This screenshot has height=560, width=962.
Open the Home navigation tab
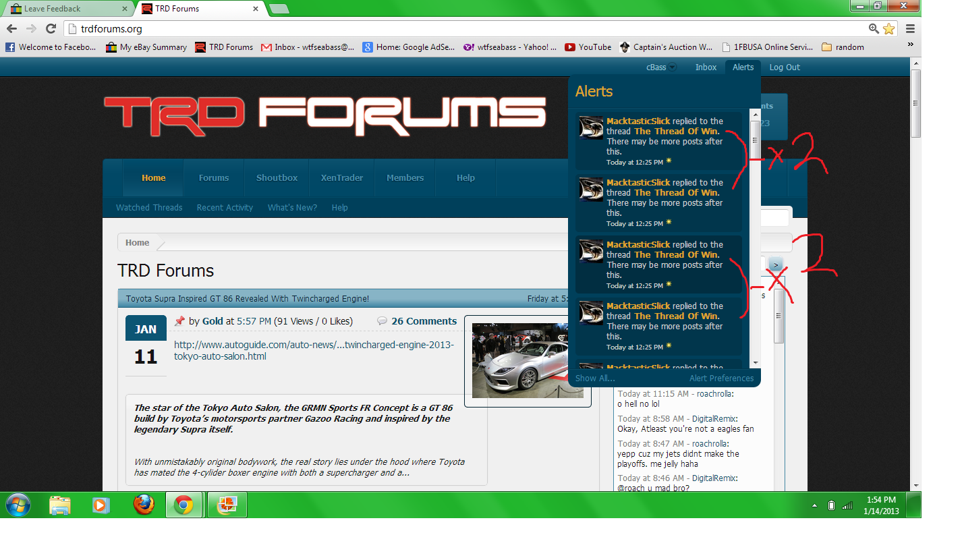tap(153, 178)
